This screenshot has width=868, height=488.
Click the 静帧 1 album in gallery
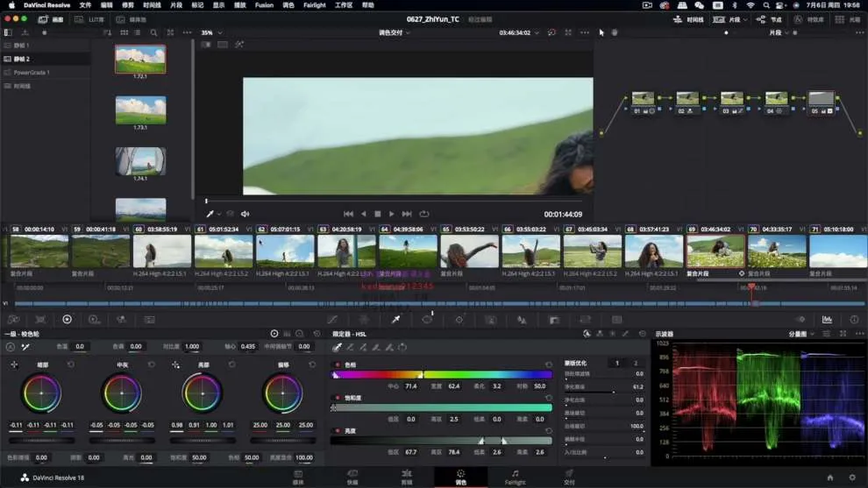pos(21,46)
